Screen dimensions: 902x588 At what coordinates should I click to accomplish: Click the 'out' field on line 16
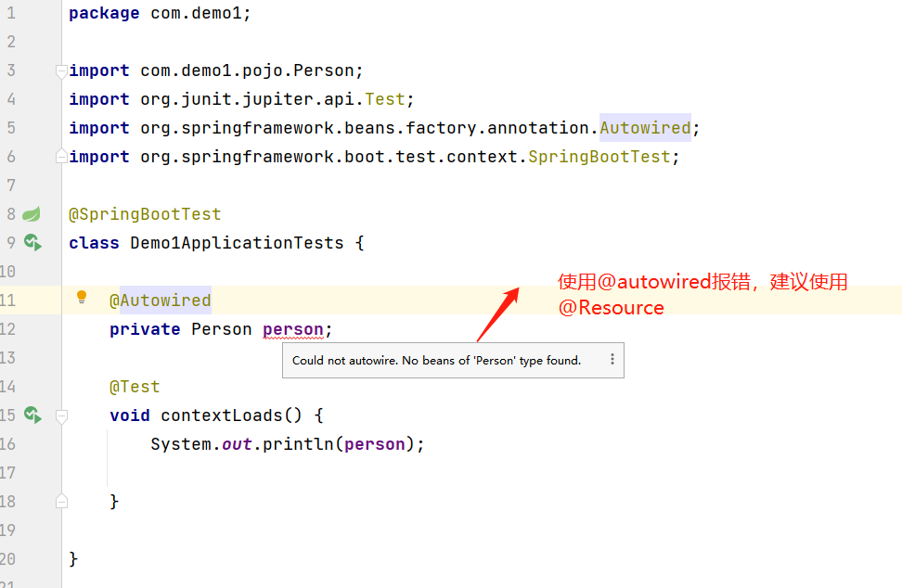(237, 444)
